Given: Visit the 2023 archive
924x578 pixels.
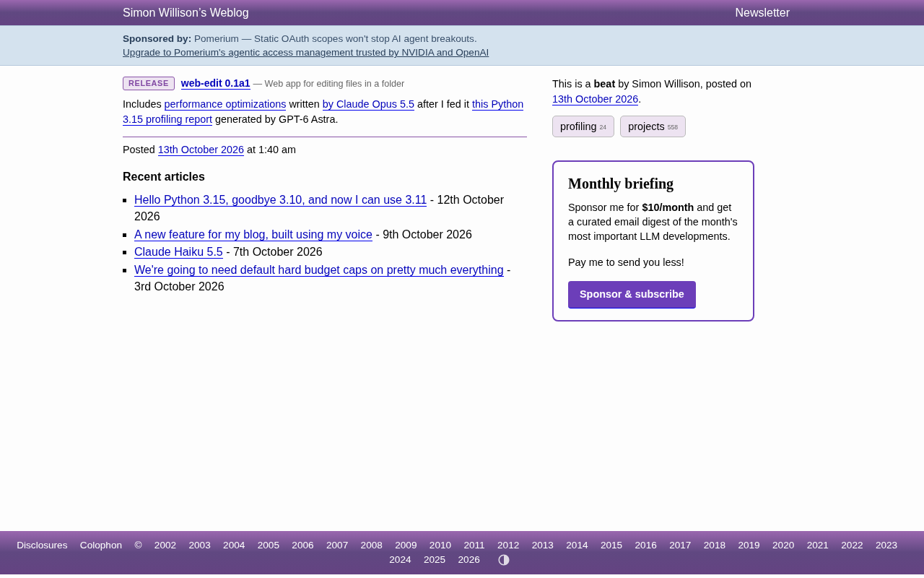Looking at the screenshot, I should (x=886, y=545).
